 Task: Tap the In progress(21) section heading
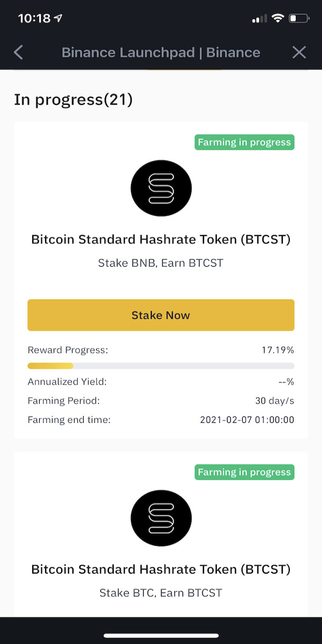click(x=74, y=100)
